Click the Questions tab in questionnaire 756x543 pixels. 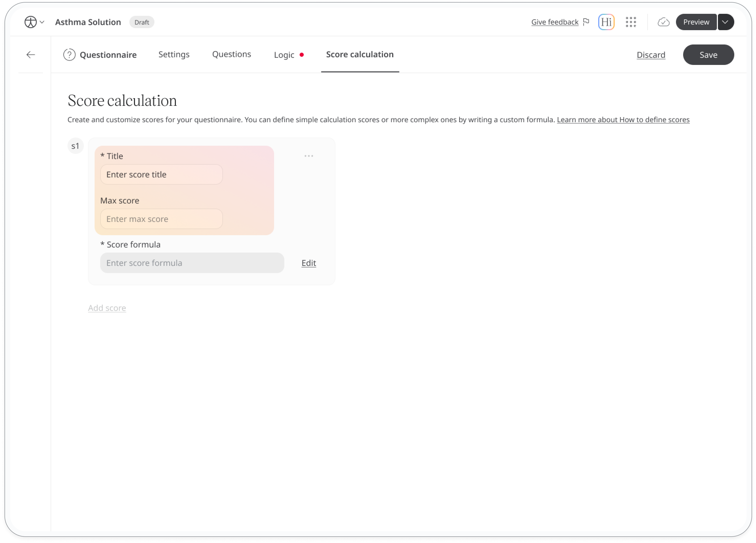pos(231,54)
